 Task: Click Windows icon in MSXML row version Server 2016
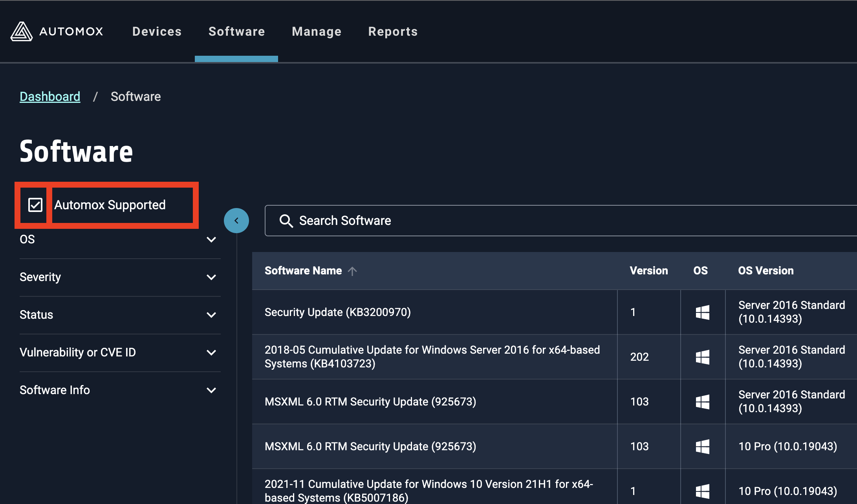pyautogui.click(x=702, y=402)
